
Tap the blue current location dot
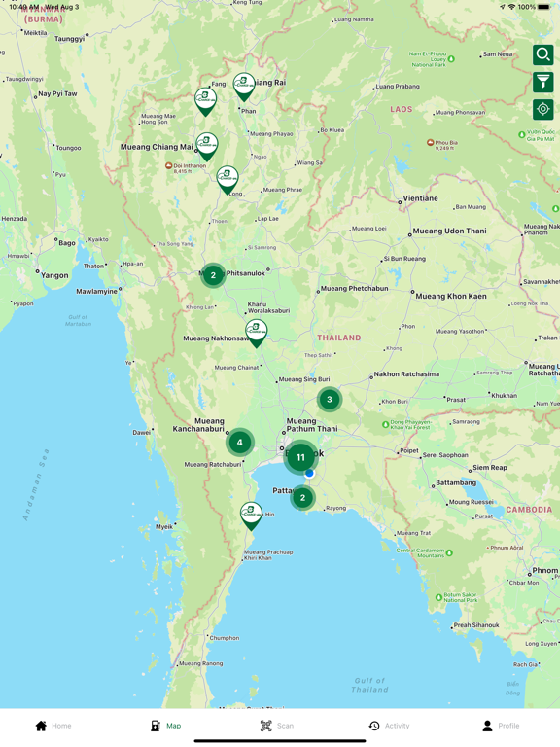pyautogui.click(x=309, y=473)
